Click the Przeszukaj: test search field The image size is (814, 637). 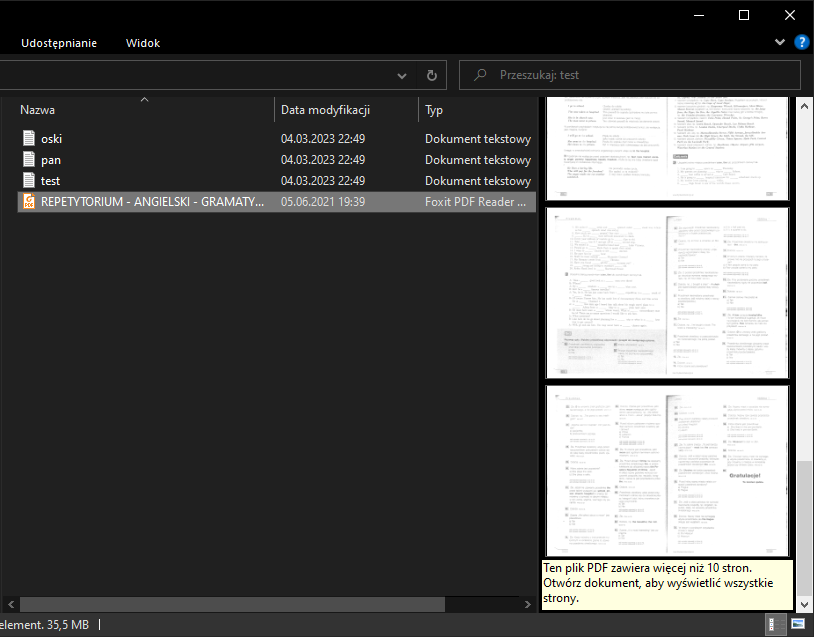pos(630,75)
